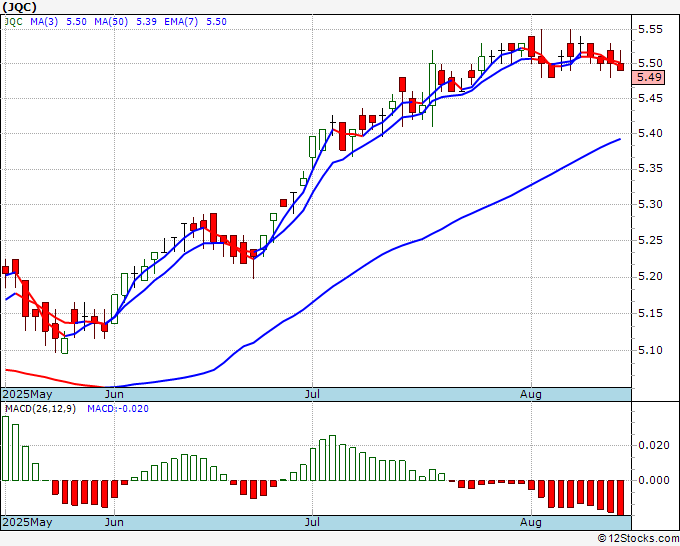Open the 12Stocks.com copyright link
Screen dimensions: 680x546
638,539
